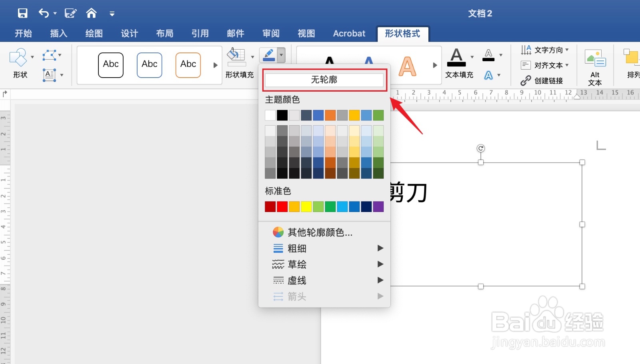Expand the shape styles gallery arrow
Viewport: 640px width, 364px height.
pos(216,65)
